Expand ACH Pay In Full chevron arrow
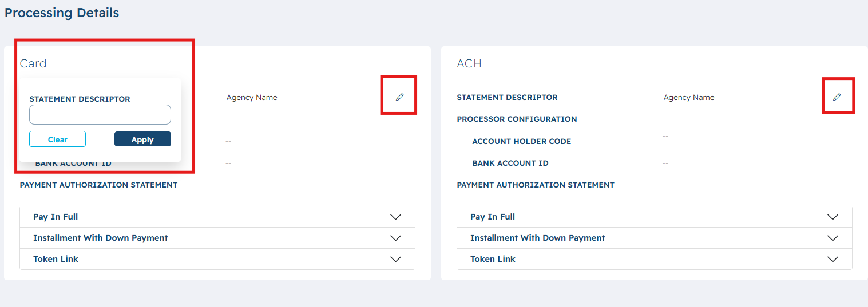The height and width of the screenshot is (307, 868). [x=833, y=217]
